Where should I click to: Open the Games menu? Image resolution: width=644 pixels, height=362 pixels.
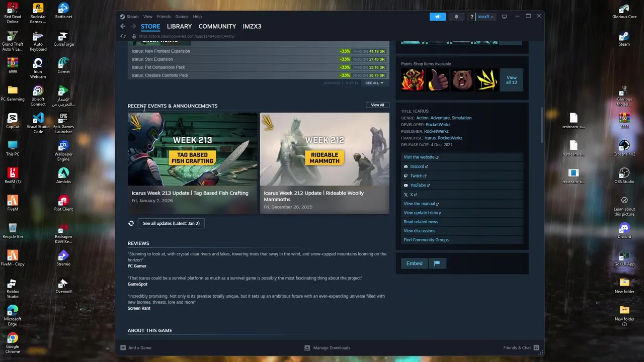182,17
